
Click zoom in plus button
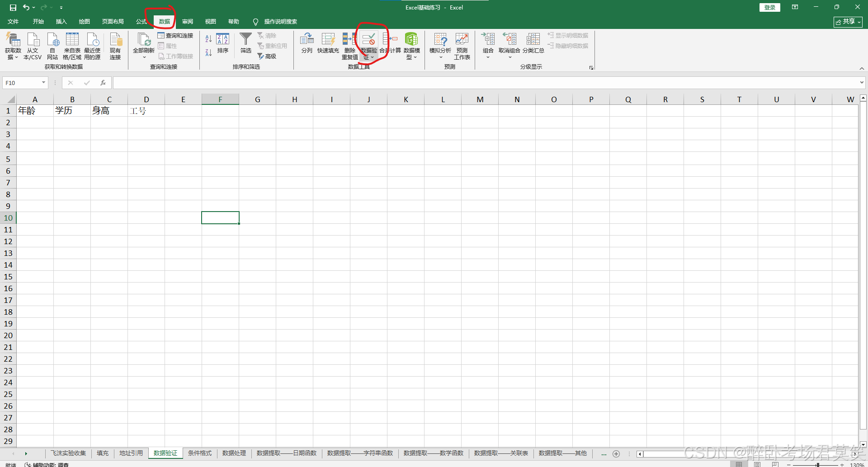842,464
